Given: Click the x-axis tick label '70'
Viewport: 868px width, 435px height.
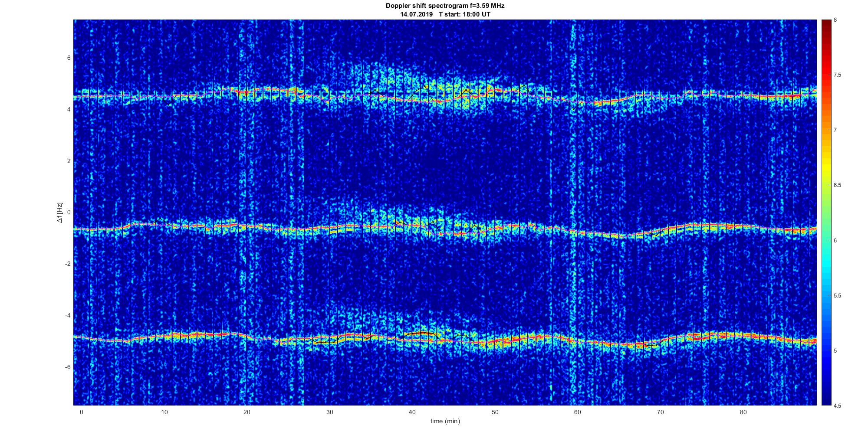Looking at the screenshot, I should point(661,412).
